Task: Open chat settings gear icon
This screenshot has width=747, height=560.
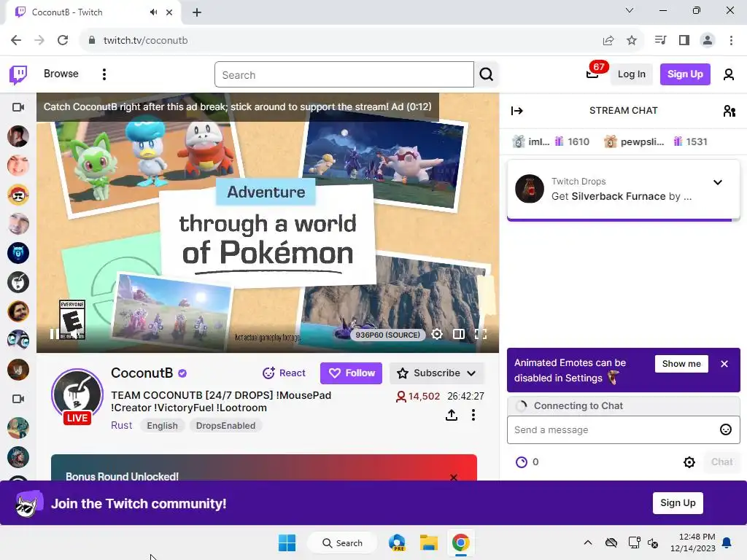Action: 689,462
